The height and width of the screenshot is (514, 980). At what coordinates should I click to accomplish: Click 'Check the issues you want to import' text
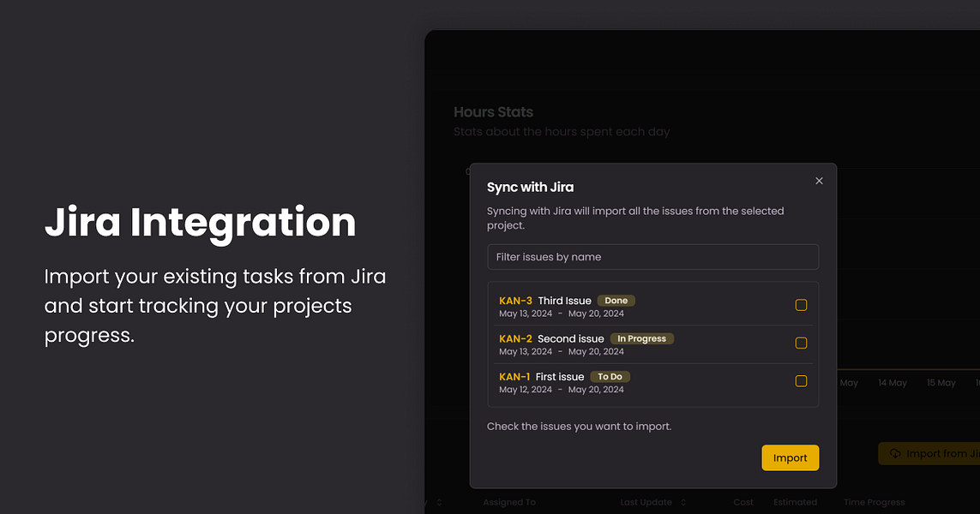click(579, 427)
